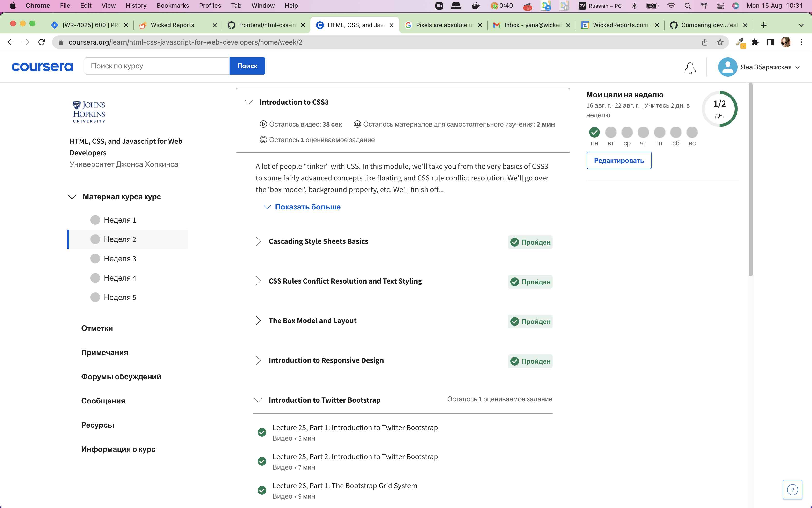Open the tab search chevron in Chrome
The width and height of the screenshot is (812, 508).
click(x=801, y=25)
